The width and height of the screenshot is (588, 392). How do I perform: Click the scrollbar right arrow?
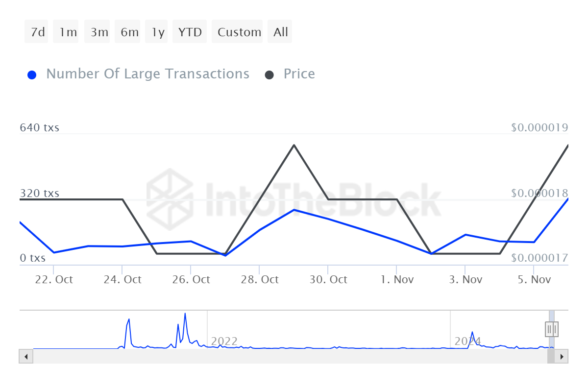pos(562,356)
